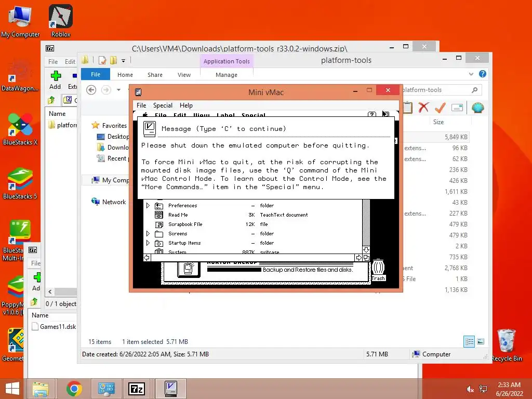The width and height of the screenshot is (532, 399).
Task: Click 7-Zip up-one-level folder icon
Action: tap(51, 100)
